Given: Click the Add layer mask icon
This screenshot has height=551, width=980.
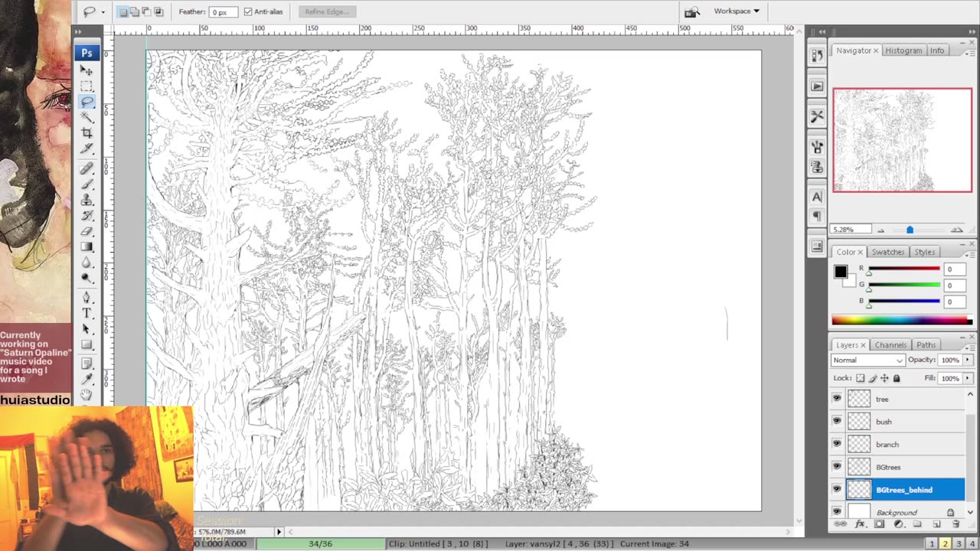Looking at the screenshot, I should point(879,524).
